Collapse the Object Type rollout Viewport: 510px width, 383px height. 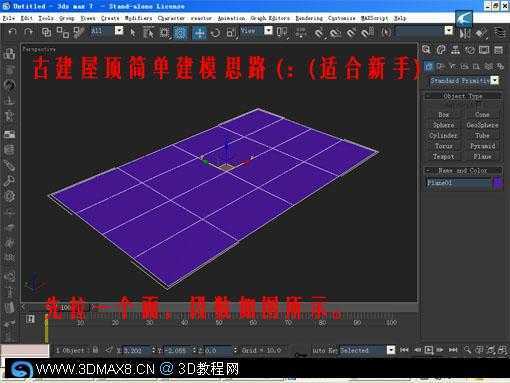[463, 96]
